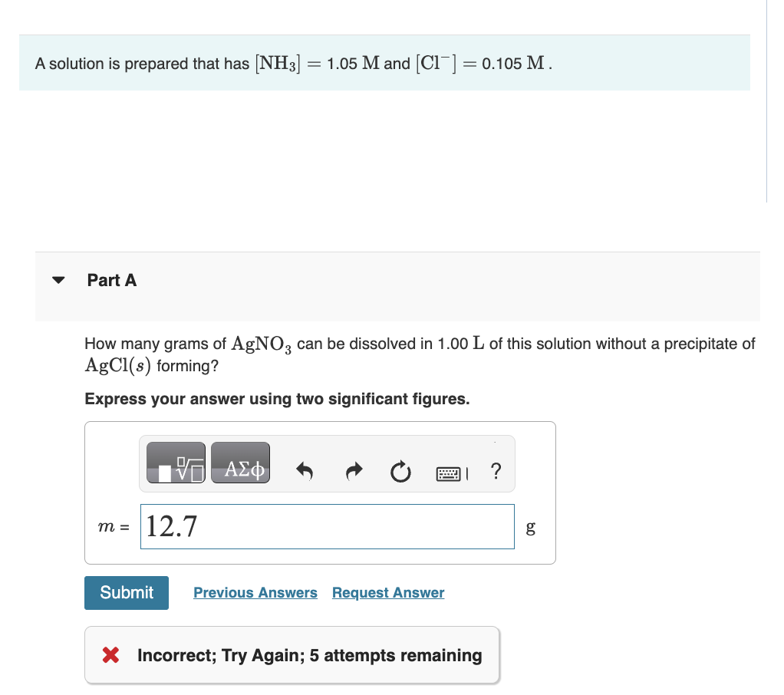784x695 pixels.
Task: Undo the last answer edit
Action: [x=305, y=472]
